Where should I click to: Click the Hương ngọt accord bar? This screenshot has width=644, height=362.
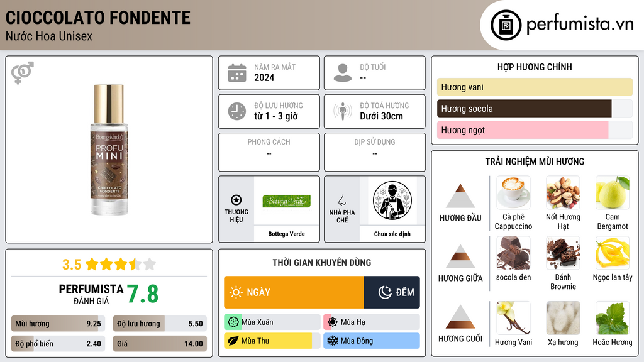click(x=535, y=130)
